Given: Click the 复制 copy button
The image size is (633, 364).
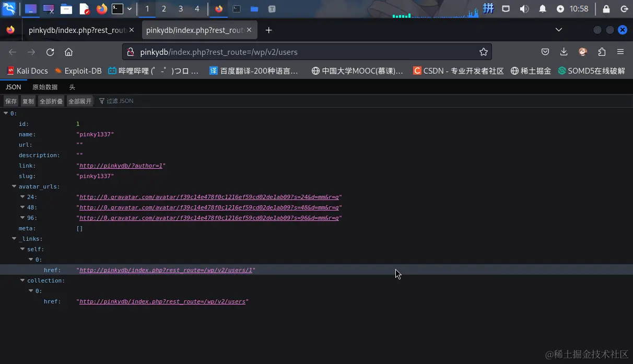Looking at the screenshot, I should pos(28,101).
